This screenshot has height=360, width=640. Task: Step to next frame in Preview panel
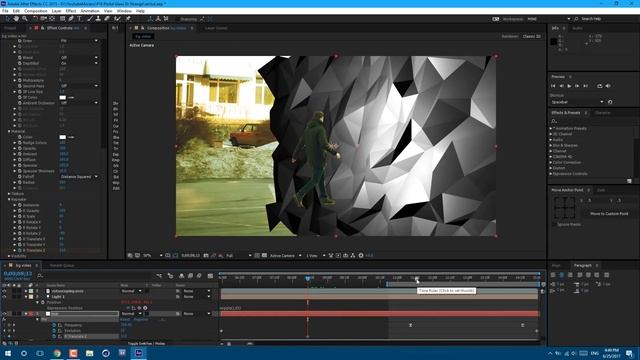577,86
